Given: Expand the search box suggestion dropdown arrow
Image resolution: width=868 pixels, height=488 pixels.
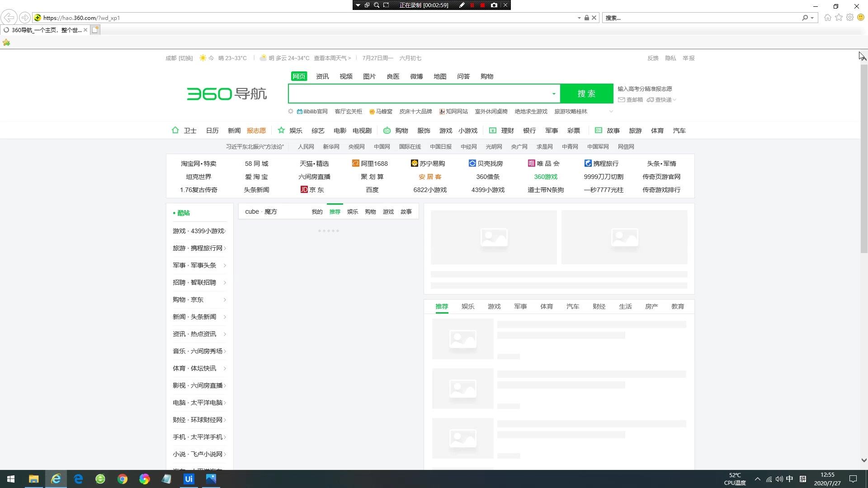Looking at the screenshot, I should click(x=554, y=94).
